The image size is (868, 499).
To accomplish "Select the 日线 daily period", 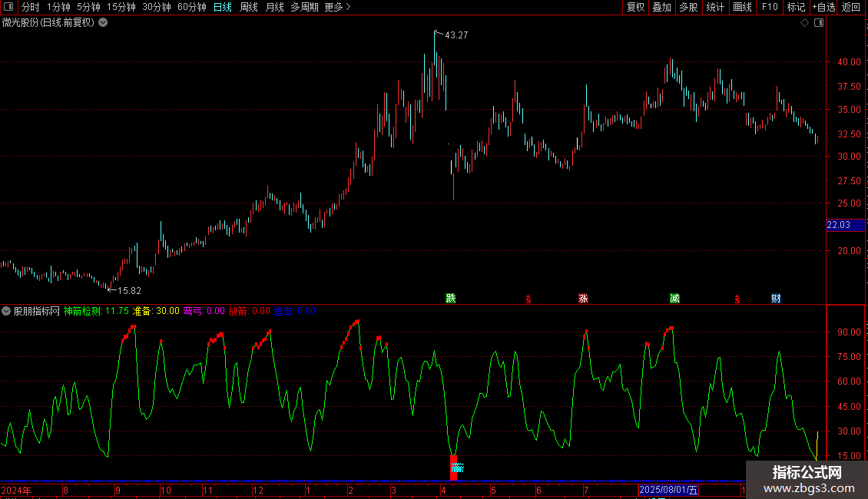I will [223, 7].
